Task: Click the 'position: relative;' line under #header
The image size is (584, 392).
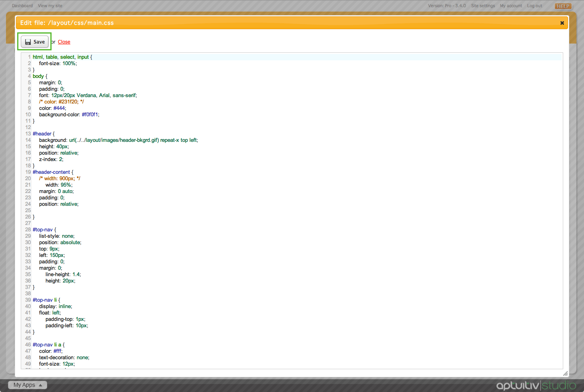Action: [x=59, y=153]
